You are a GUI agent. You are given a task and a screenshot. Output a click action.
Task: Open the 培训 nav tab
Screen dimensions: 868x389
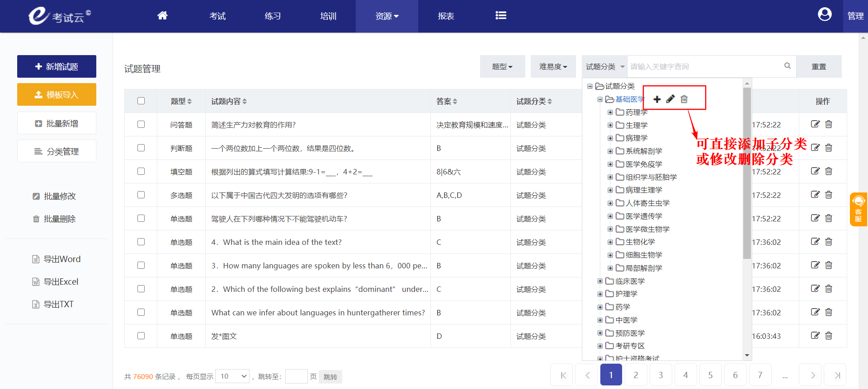click(328, 16)
